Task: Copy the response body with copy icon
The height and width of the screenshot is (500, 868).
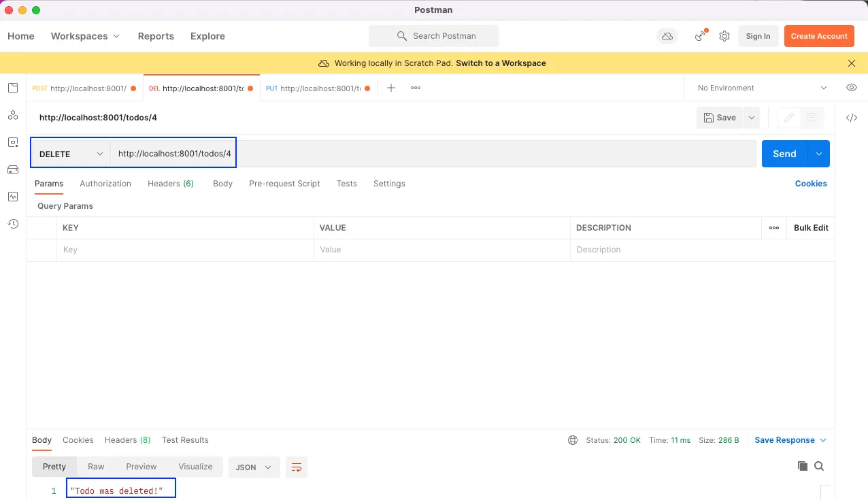Action: click(803, 466)
